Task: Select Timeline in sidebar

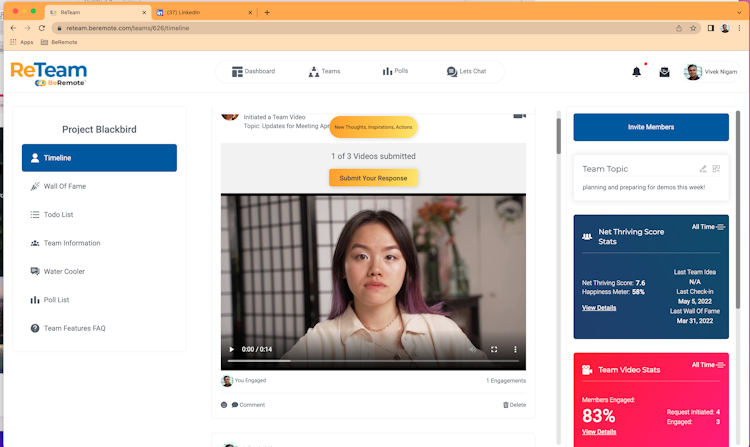Action: 99,158
